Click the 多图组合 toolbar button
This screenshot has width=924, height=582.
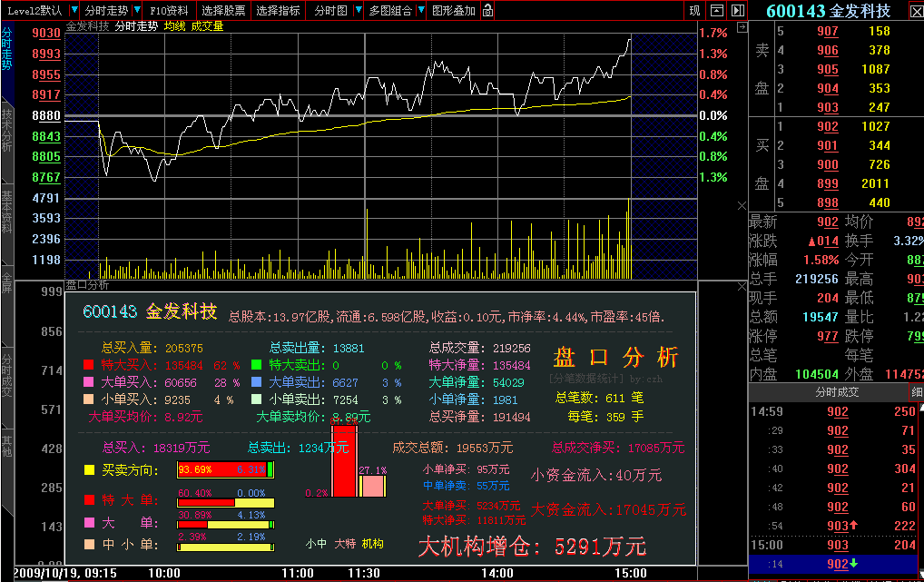click(390, 11)
